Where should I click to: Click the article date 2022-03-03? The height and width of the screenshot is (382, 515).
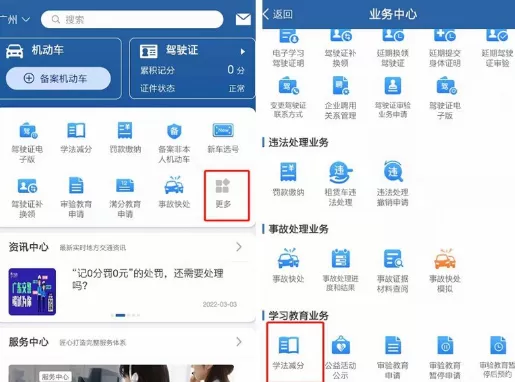tap(220, 304)
